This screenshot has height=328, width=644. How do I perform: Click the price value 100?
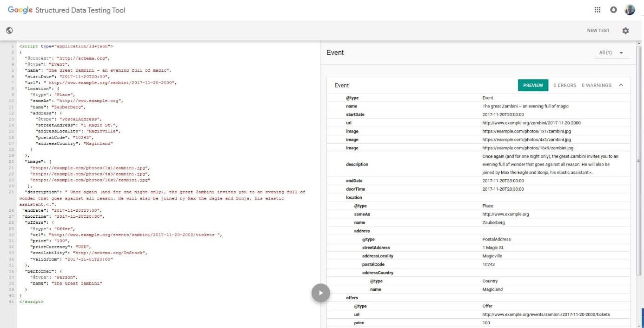click(486, 323)
